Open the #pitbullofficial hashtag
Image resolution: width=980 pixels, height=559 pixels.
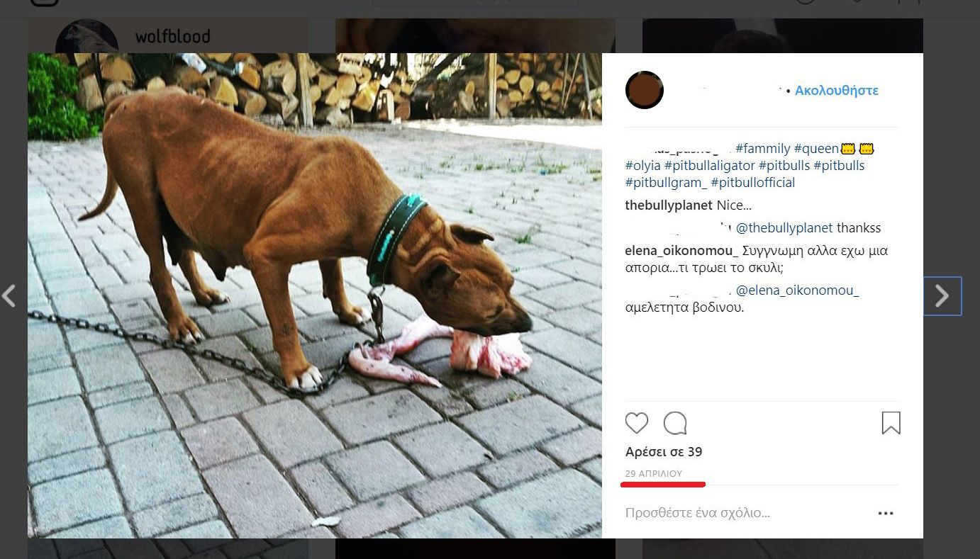click(752, 183)
